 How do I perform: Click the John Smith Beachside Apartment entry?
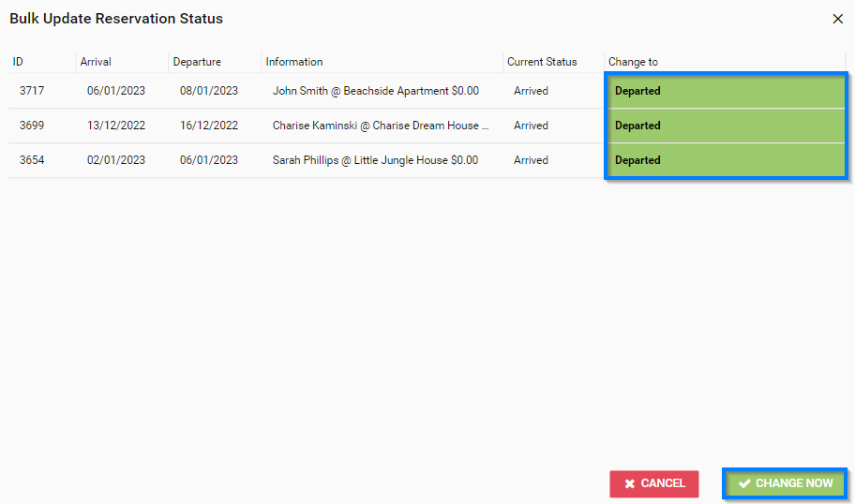tap(375, 91)
